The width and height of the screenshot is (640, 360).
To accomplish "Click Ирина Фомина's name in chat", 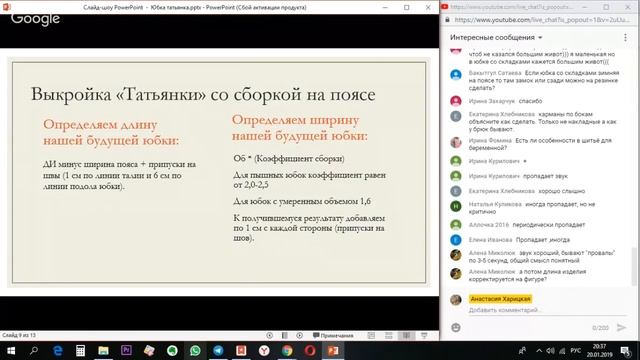I will (x=490, y=140).
